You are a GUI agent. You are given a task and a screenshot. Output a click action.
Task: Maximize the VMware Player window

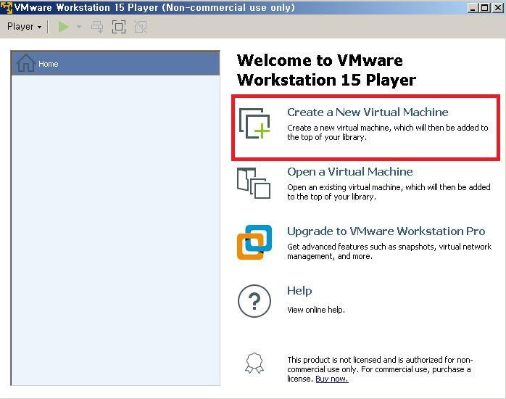tap(485, 7)
